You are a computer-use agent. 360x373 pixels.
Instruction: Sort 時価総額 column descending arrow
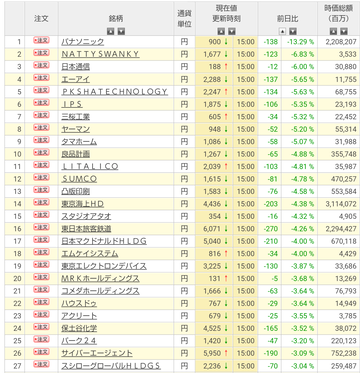click(344, 31)
